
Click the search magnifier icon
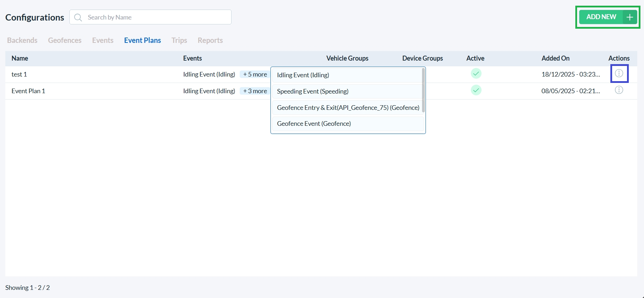point(78,17)
